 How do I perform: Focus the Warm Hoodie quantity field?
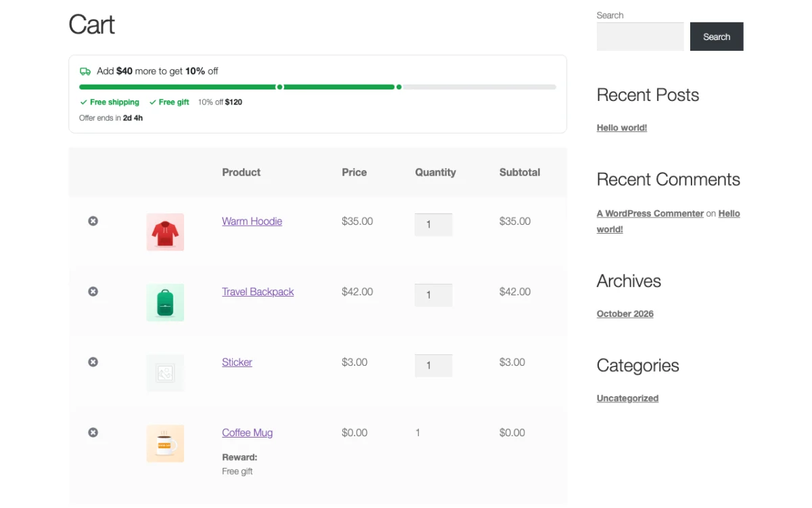point(434,225)
